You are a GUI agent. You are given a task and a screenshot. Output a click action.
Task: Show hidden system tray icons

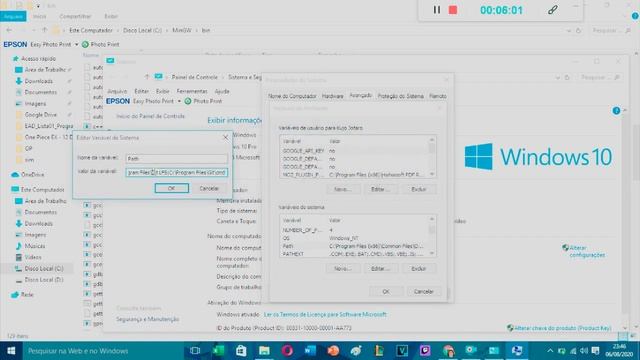tap(550, 351)
